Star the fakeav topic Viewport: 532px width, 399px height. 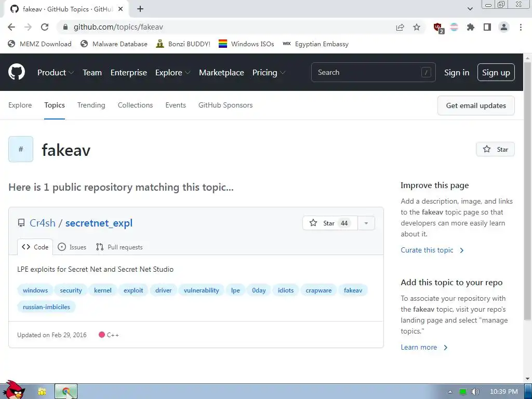point(495,149)
